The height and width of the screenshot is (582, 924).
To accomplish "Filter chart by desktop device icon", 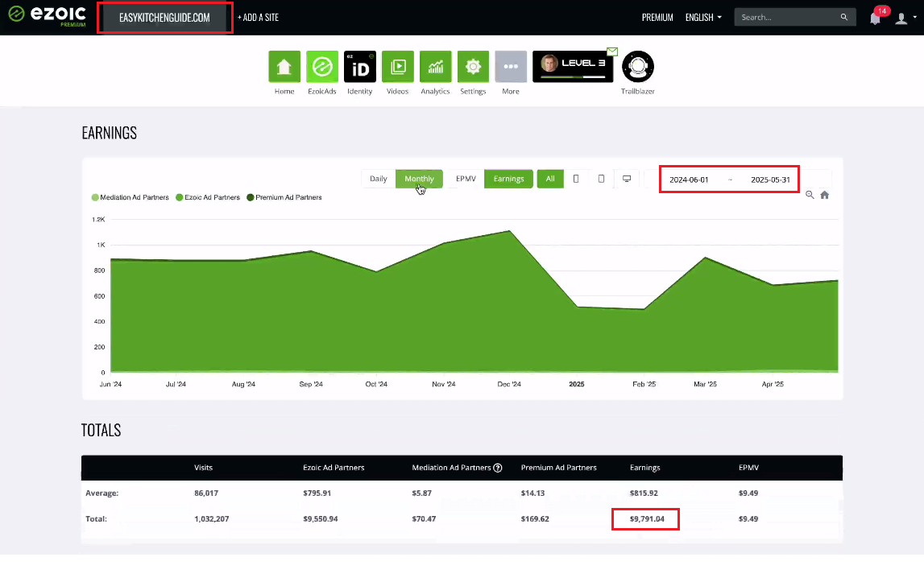I will [627, 179].
